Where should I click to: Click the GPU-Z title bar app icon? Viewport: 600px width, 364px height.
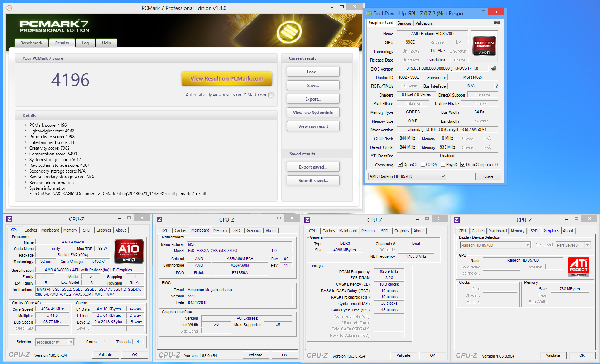point(369,13)
